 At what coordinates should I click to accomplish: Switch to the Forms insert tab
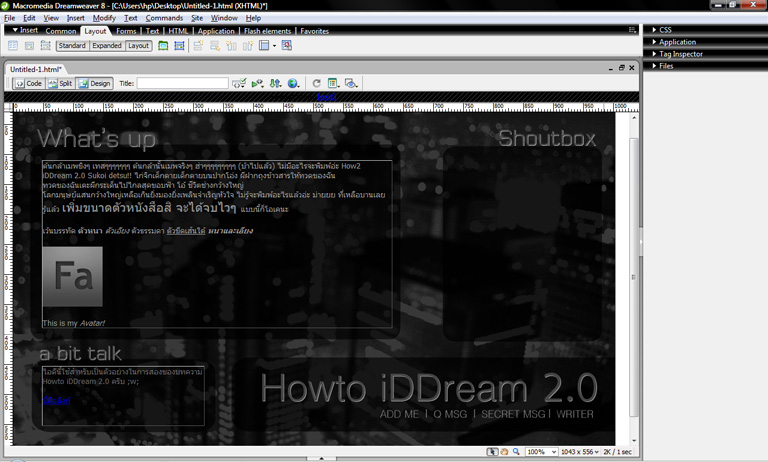coord(126,31)
